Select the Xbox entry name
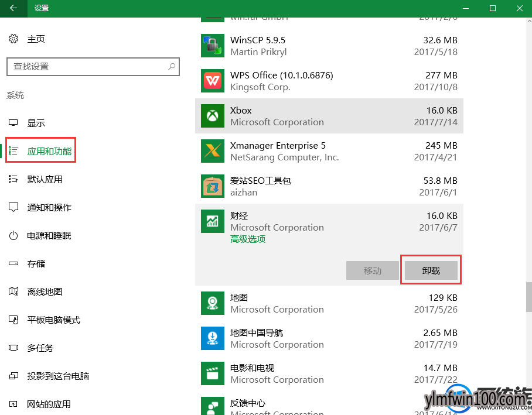 point(241,111)
